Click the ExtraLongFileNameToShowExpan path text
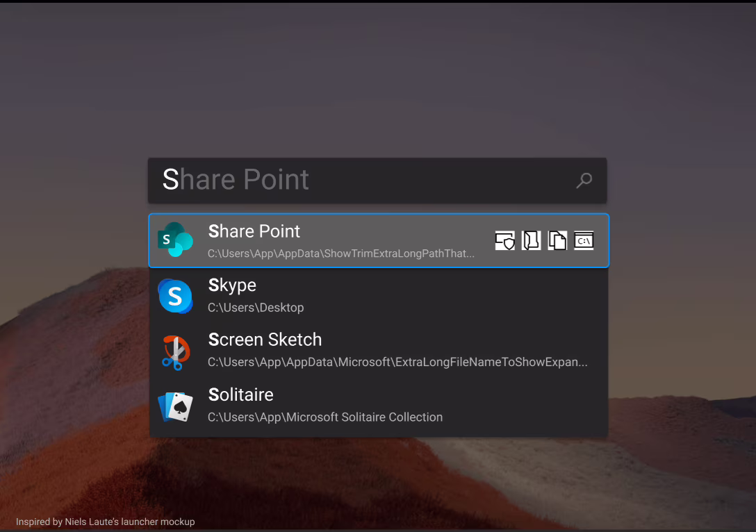The height and width of the screenshot is (532, 756). click(397, 362)
